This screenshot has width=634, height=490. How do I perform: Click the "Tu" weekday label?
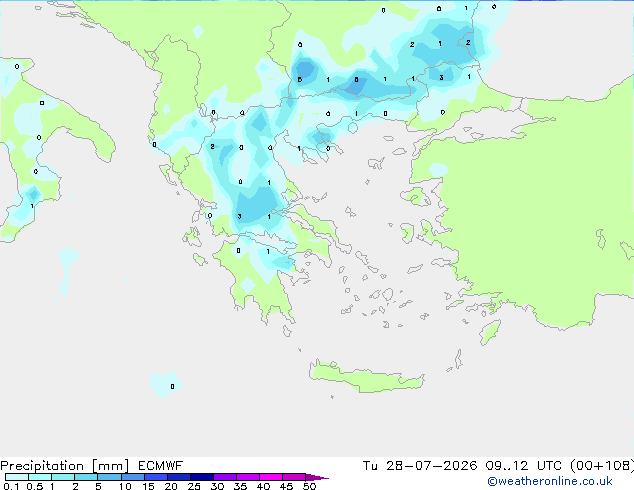370,466
